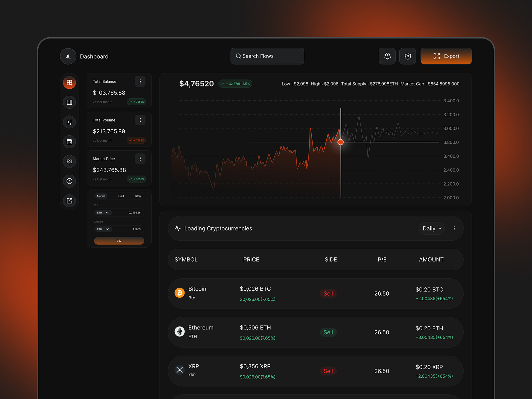Expand the Coin ETH dropdown

pyautogui.click(x=103, y=212)
